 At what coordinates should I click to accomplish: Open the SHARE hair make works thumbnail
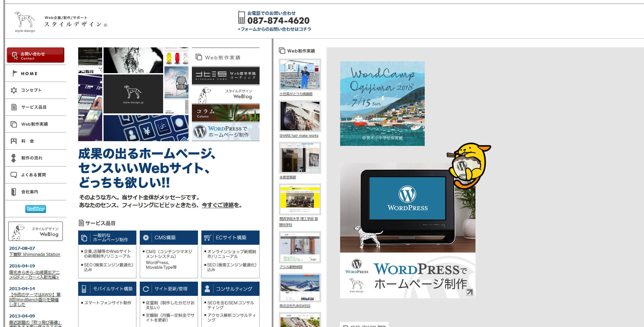click(300, 116)
